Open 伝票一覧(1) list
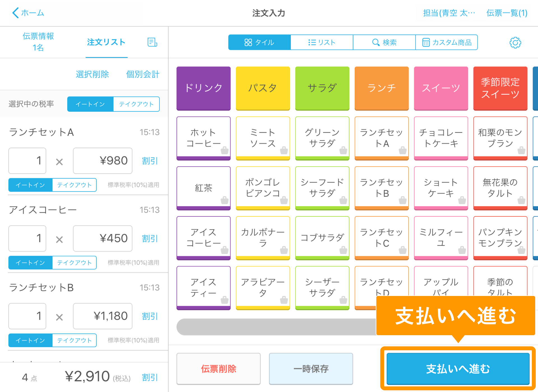 pyautogui.click(x=507, y=13)
